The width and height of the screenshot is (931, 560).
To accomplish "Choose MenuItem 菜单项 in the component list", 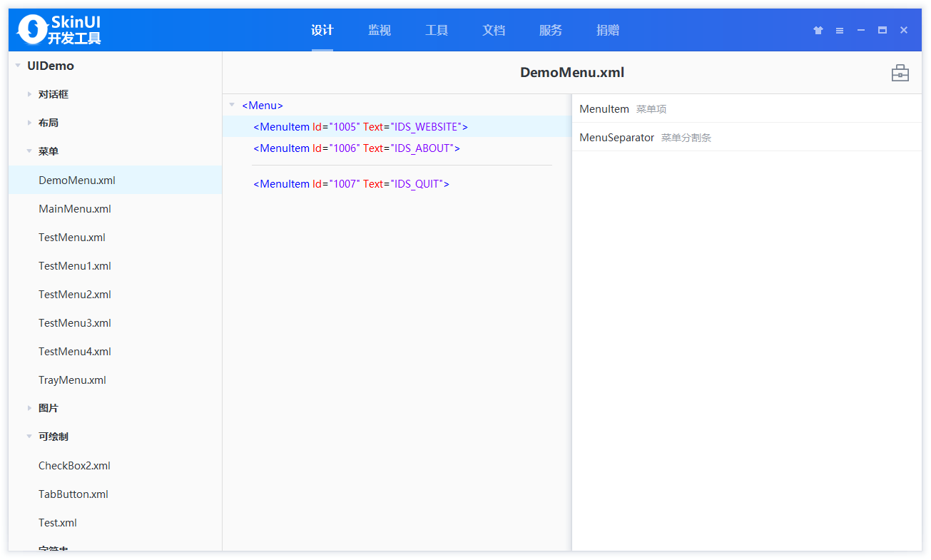I will [747, 108].
